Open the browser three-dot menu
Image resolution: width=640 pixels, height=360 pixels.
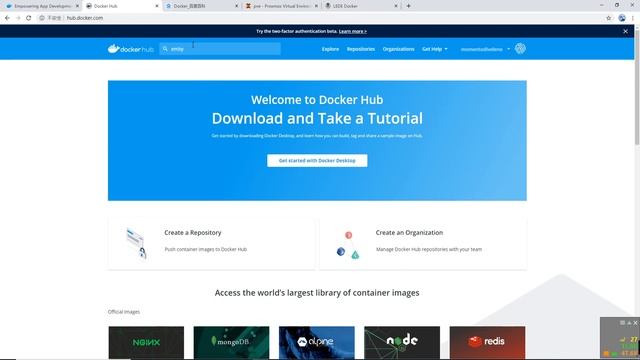pos(633,18)
